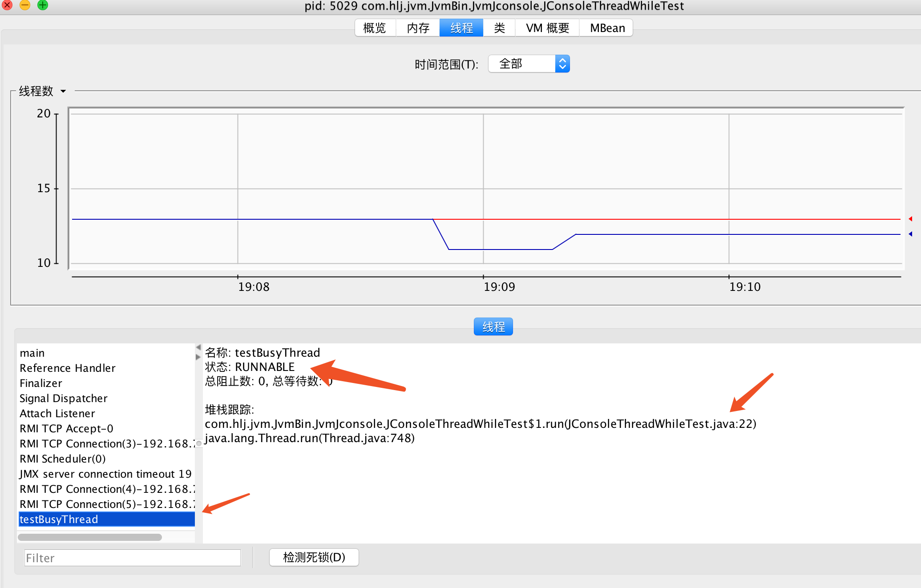Viewport: 921px width, 588px height.
Task: Open the 内存 memory tab
Action: pos(418,28)
